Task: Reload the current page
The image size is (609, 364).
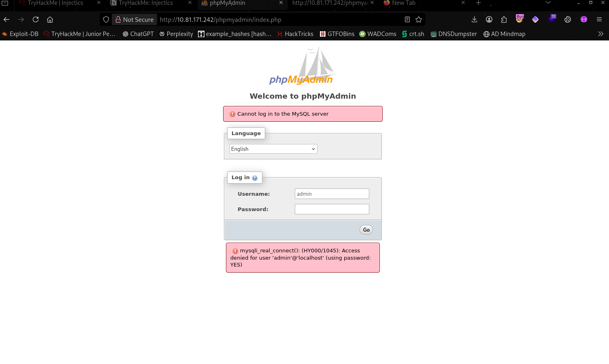Action: coord(36,19)
